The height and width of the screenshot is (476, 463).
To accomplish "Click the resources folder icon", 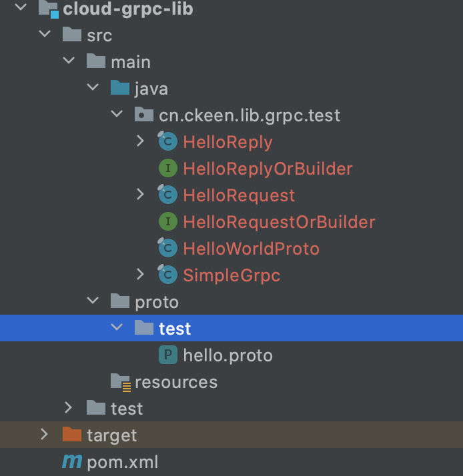I will [x=121, y=383].
